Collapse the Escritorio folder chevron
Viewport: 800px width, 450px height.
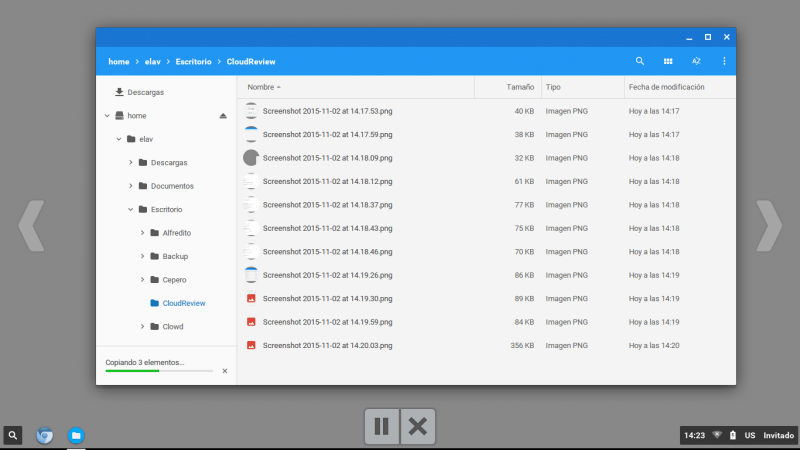coord(131,210)
